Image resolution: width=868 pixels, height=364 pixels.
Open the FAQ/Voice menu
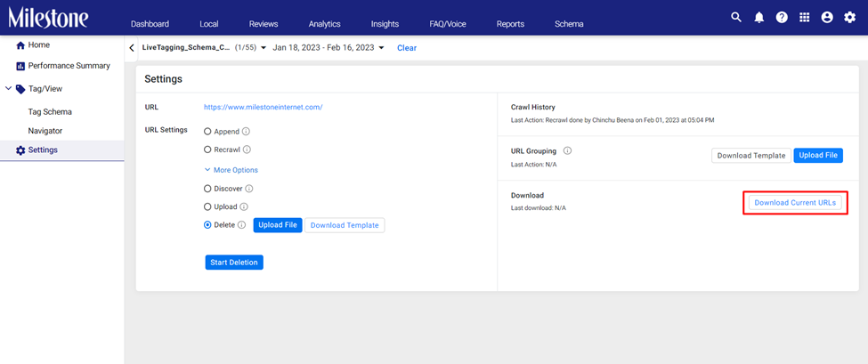click(447, 24)
